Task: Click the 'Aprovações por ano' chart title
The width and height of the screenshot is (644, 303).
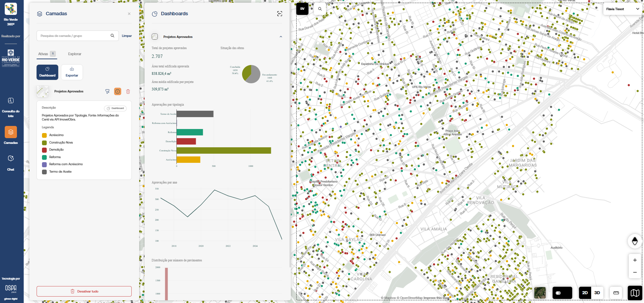Action: point(165,182)
